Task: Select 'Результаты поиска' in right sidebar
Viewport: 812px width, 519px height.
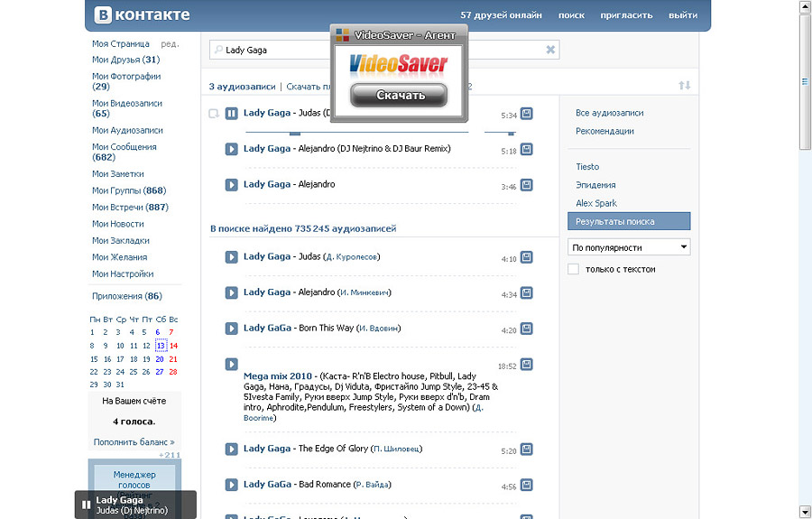Action: [630, 221]
